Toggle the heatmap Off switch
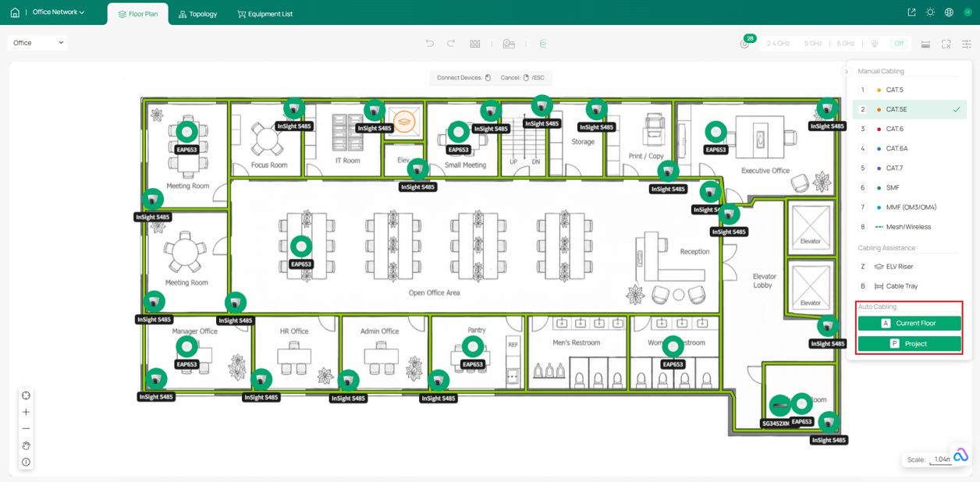 (x=898, y=44)
